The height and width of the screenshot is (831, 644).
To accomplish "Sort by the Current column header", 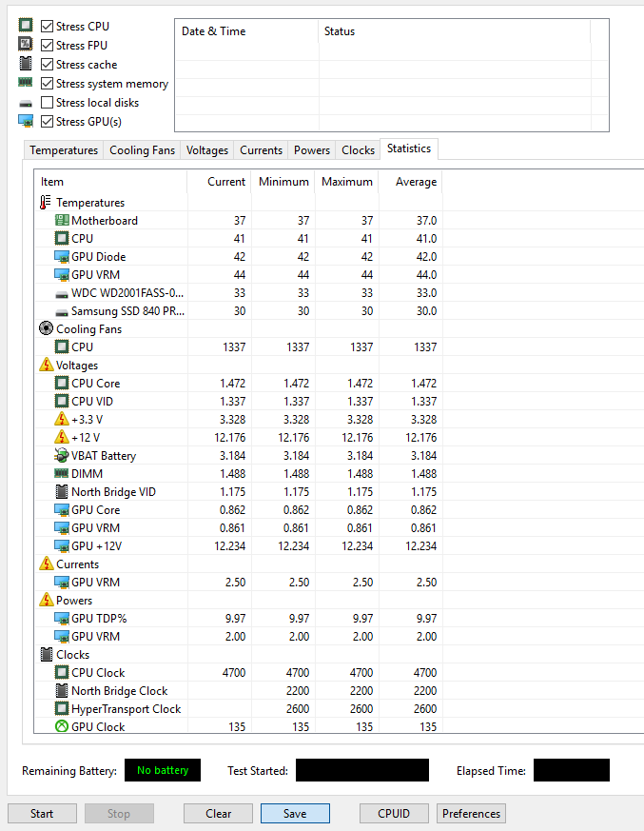I will click(x=219, y=182).
